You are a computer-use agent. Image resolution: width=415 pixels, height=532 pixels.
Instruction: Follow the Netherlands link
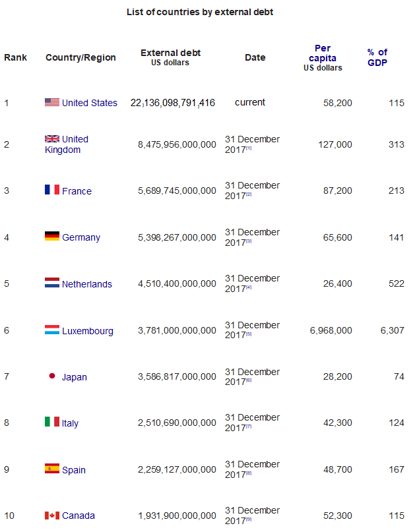point(87,284)
